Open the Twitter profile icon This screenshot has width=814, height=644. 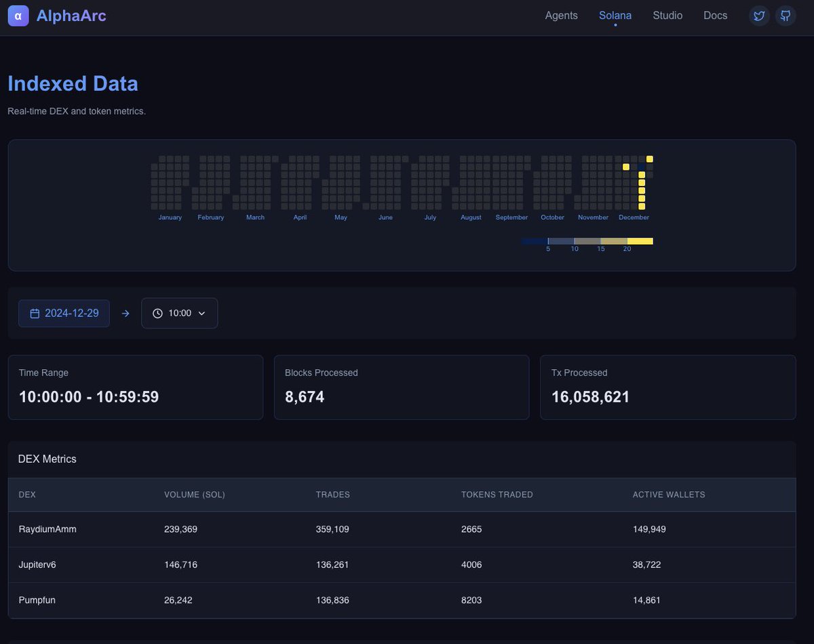[x=759, y=16]
